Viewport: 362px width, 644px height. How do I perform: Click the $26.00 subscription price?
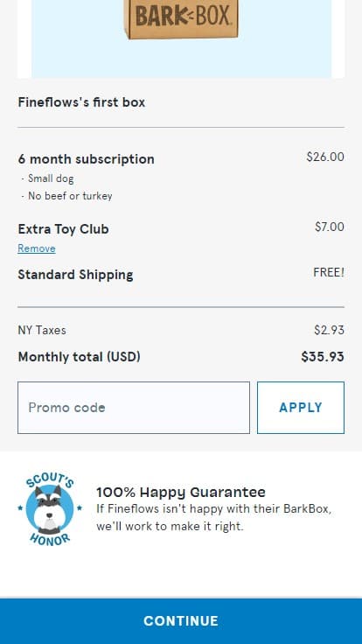pyautogui.click(x=325, y=157)
